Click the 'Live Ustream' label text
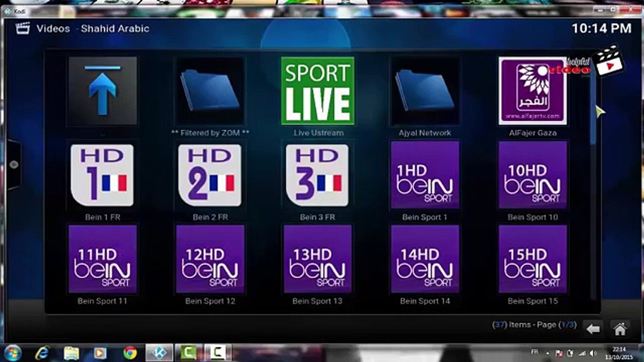 pyautogui.click(x=318, y=133)
